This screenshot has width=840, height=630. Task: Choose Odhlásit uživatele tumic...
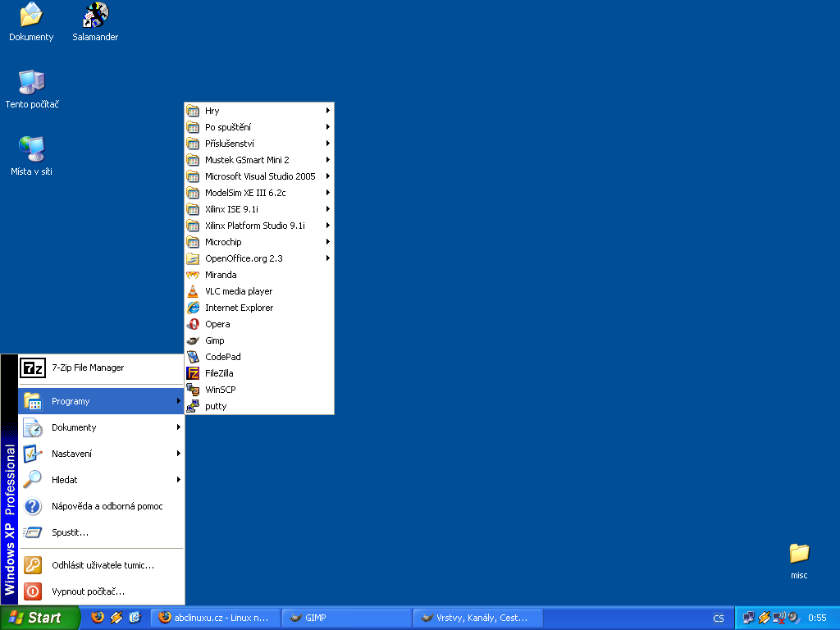[101, 565]
